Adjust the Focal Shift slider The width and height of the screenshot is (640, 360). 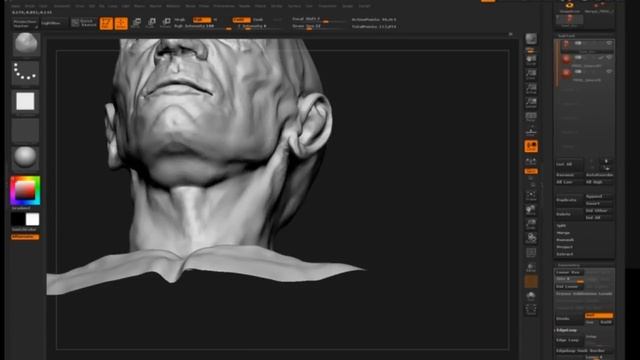318,20
